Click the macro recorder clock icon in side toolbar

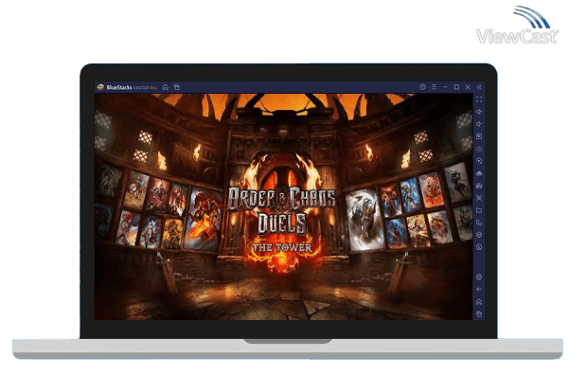click(479, 247)
